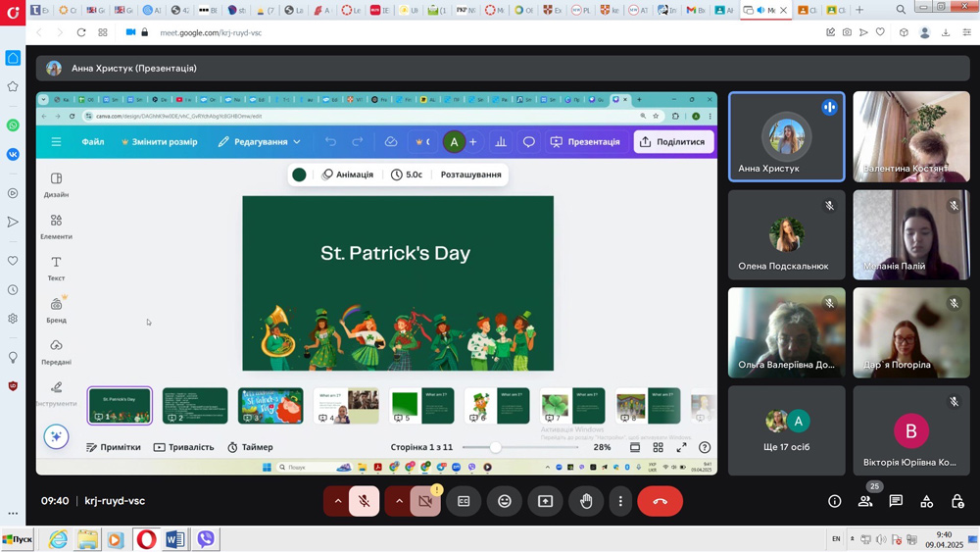
Task: Open meeting details info icon
Action: (x=835, y=501)
